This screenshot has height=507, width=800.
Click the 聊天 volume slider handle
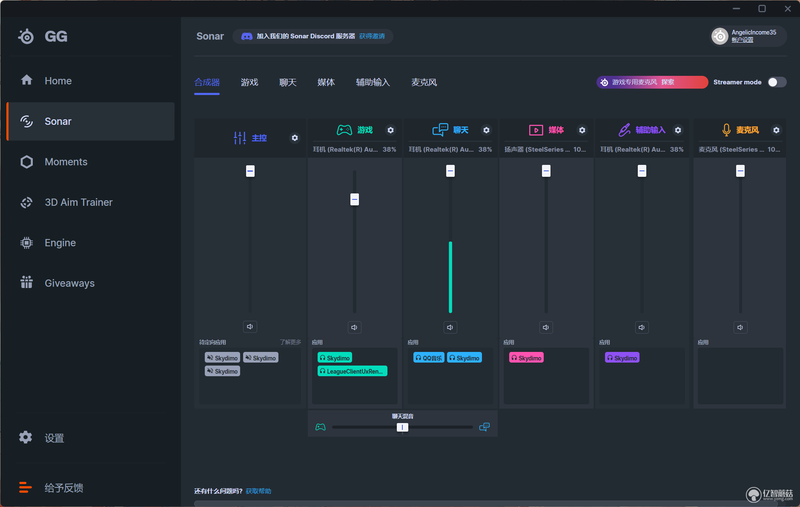click(450, 171)
